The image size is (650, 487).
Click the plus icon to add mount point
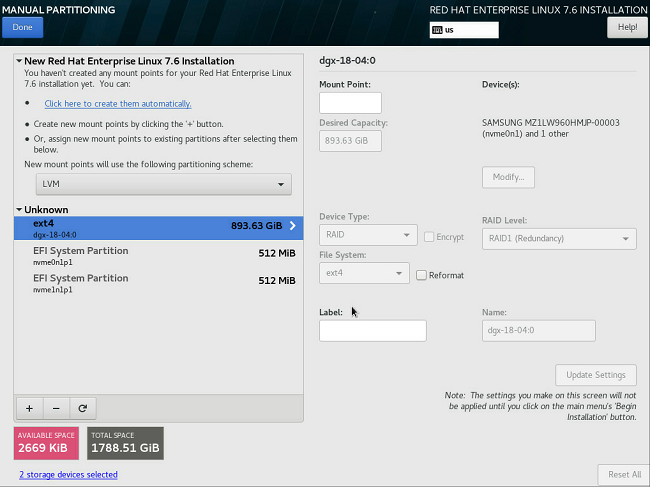tap(29, 408)
